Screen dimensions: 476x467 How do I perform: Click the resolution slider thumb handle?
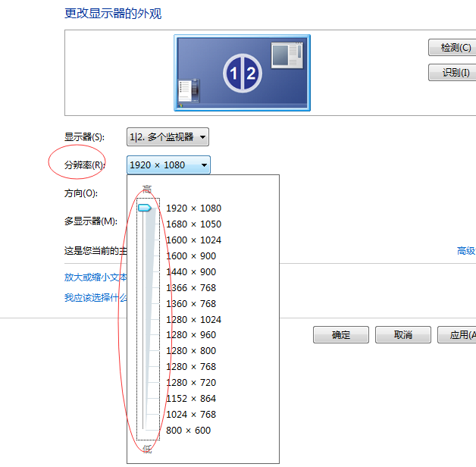click(144, 208)
